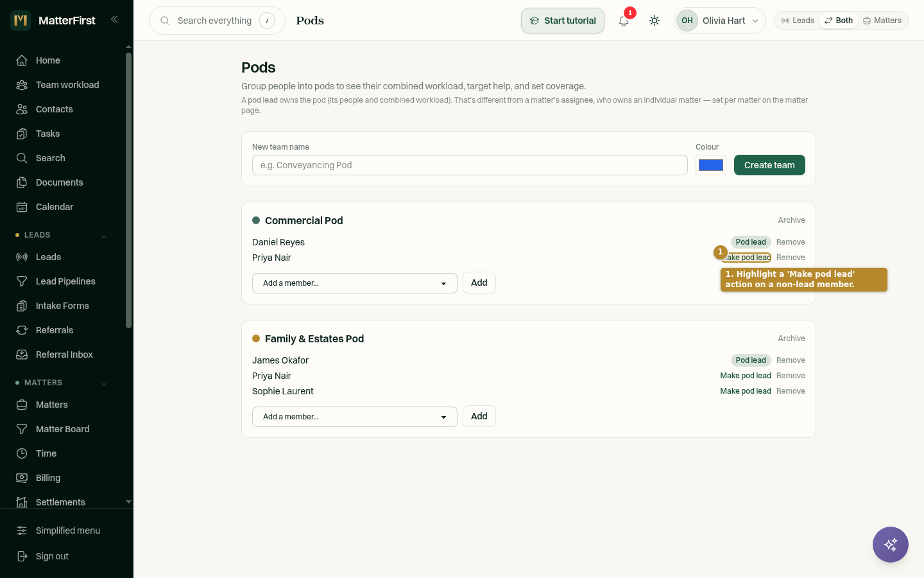The image size is (924, 578).
Task: Click the Create team button
Action: tap(769, 165)
